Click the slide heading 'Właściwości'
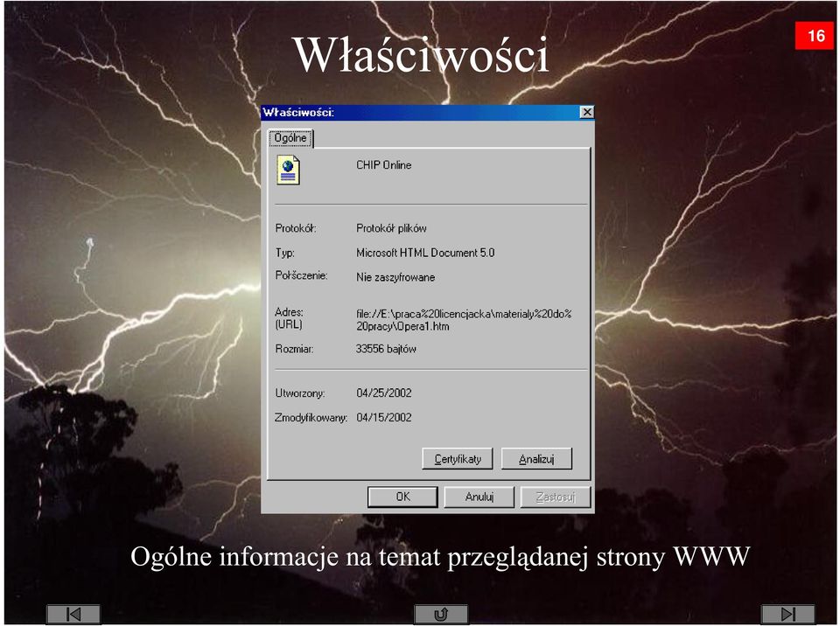Screen dimensions: 840x626 coord(421,54)
